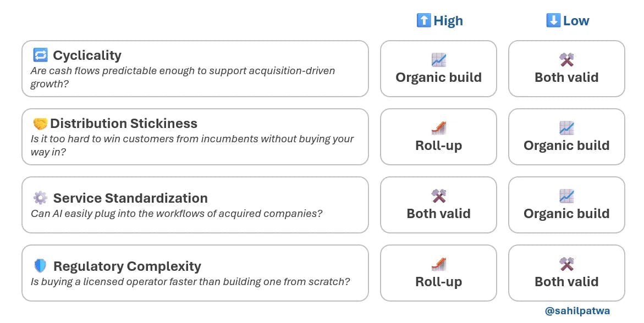Viewport: 644px width, 323px height.
Task: Click the rising bars icon in Distribution Stickiness Roll-up card
Action: (x=439, y=128)
